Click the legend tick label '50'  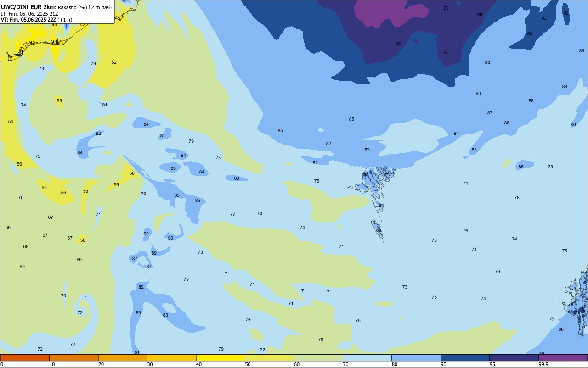point(248,364)
